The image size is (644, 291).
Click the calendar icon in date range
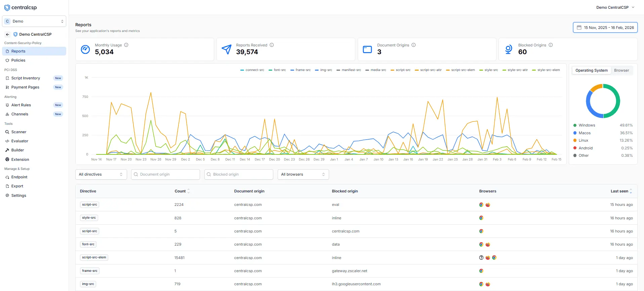click(x=579, y=28)
